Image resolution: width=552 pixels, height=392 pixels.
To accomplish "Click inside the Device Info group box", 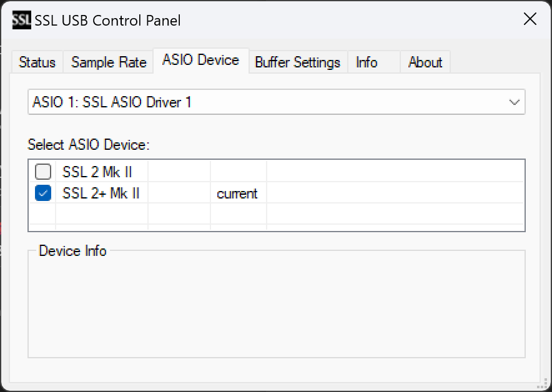I will (277, 305).
